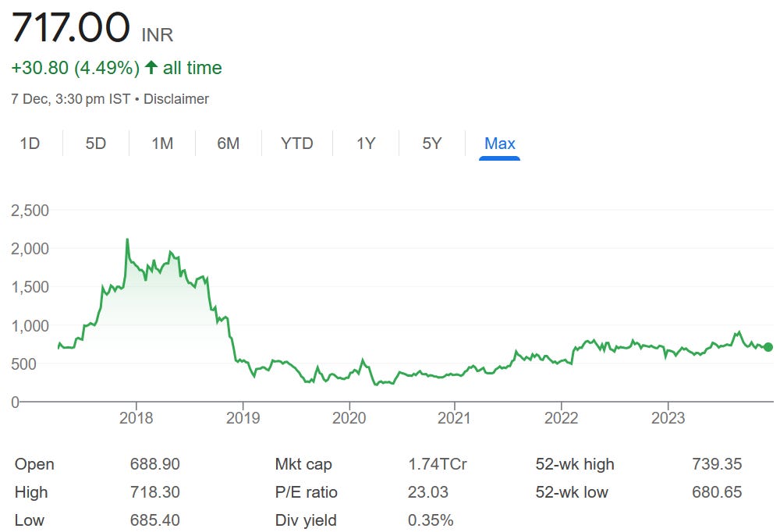The width and height of the screenshot is (780, 532).
Task: Click the 2022 x-axis label
Action: click(x=561, y=417)
